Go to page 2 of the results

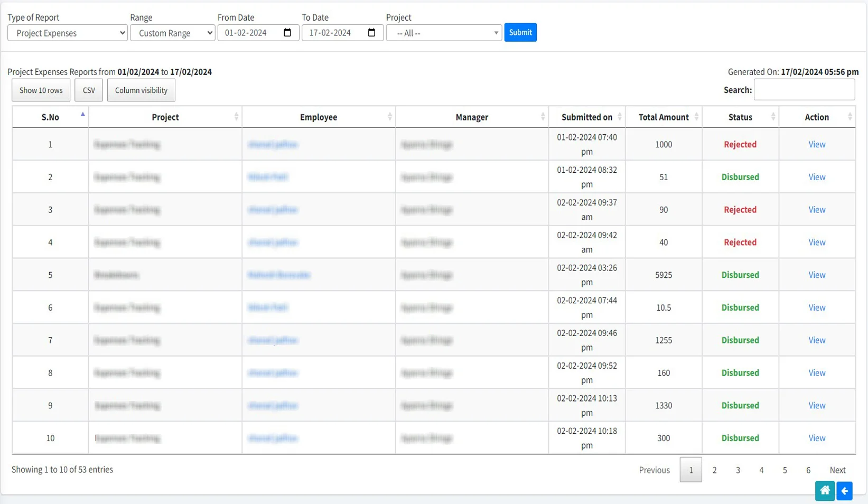point(714,470)
